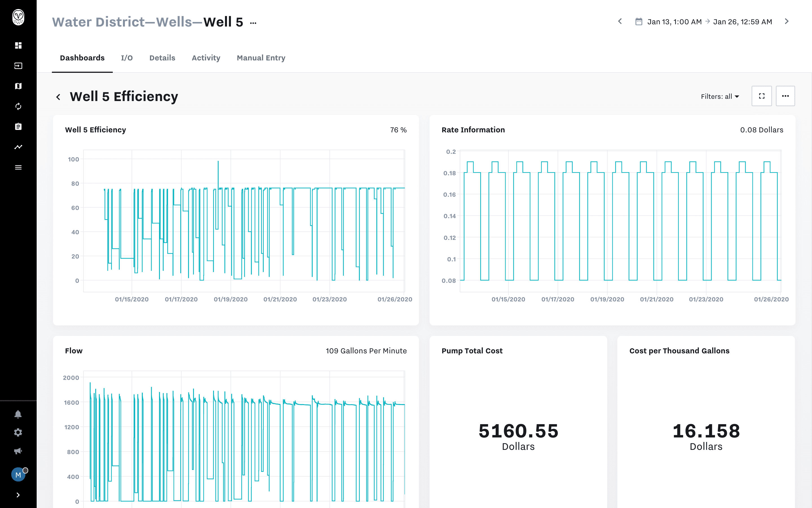The image size is (812, 508).
Task: Switch to the Dashboards tab
Action: (x=82, y=58)
